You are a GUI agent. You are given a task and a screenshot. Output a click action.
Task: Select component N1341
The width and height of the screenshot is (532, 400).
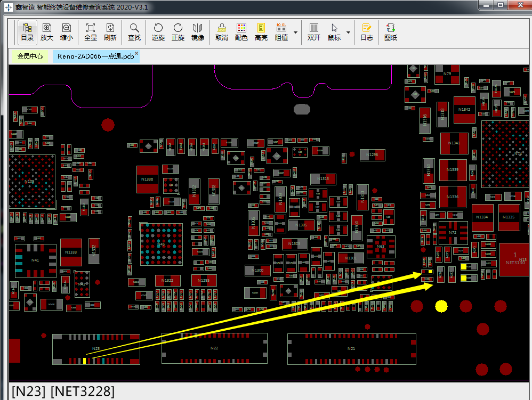point(454,143)
